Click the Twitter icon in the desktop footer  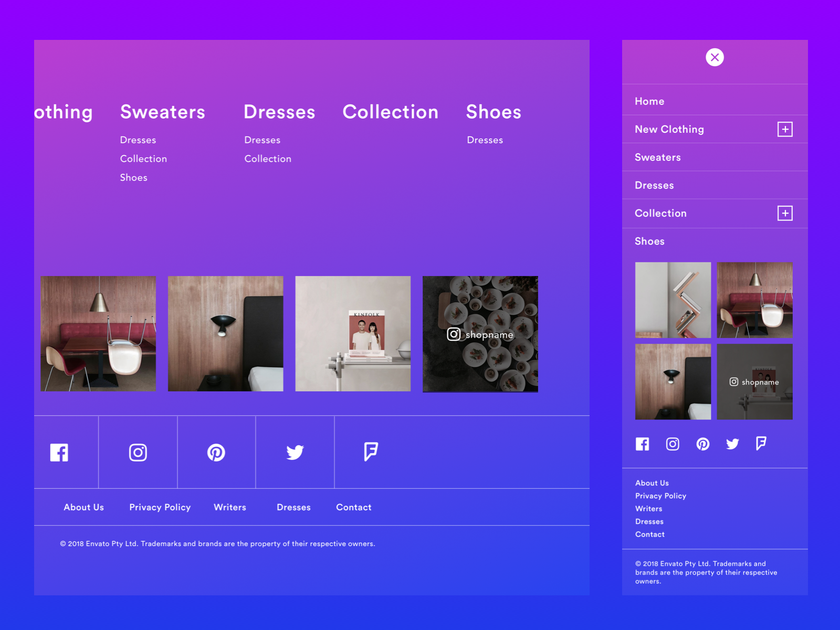295,452
